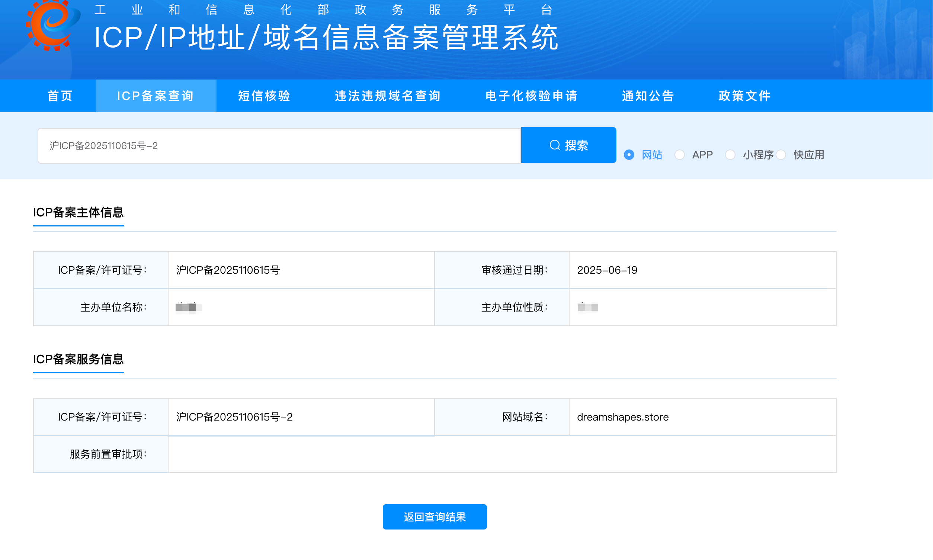Click the dreamshapes.store domain text
The width and height of the screenshot is (933, 560).
(x=623, y=417)
